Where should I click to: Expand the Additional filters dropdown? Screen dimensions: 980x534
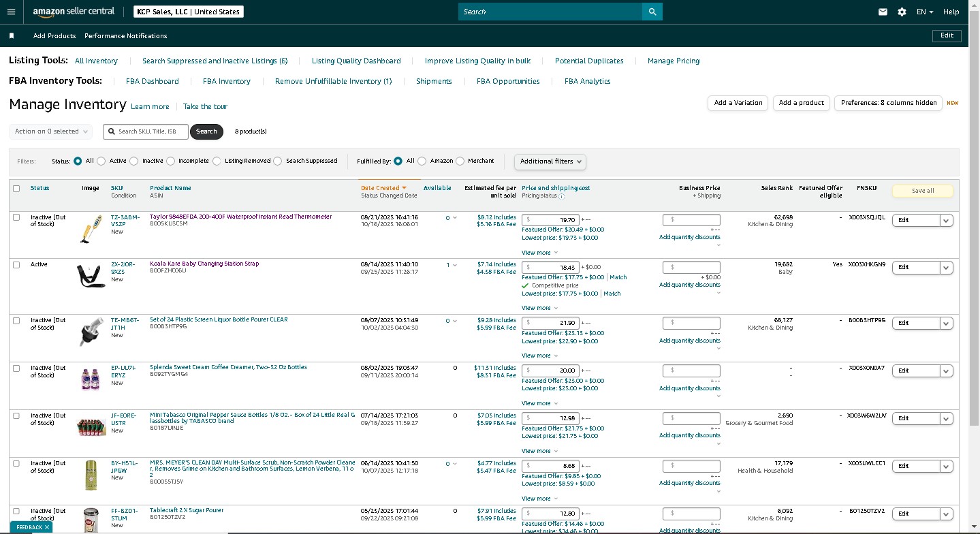click(550, 161)
